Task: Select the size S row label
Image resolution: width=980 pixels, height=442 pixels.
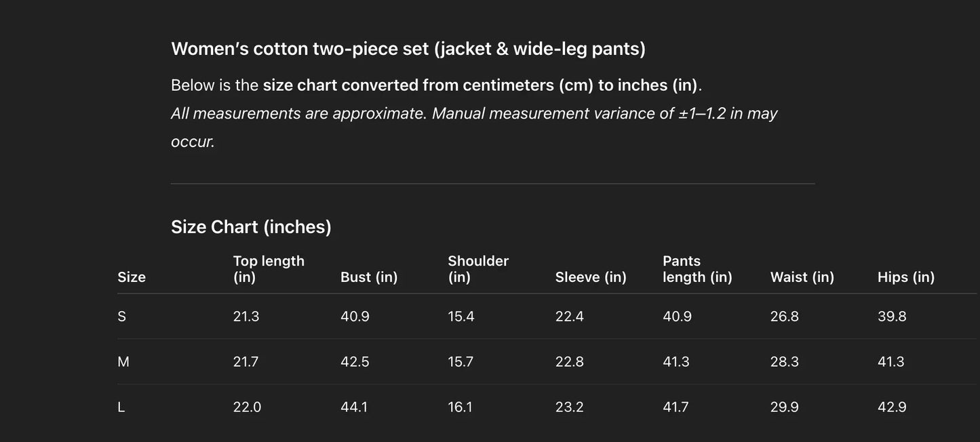Action: 122,317
